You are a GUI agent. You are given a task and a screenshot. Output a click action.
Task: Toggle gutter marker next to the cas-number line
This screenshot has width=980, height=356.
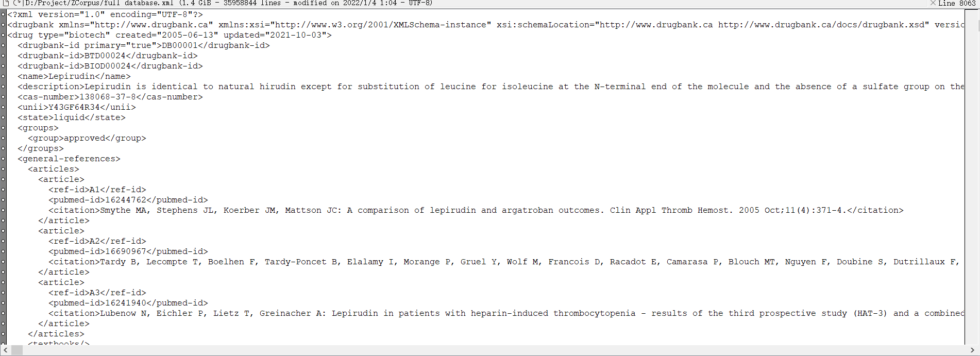point(3,97)
